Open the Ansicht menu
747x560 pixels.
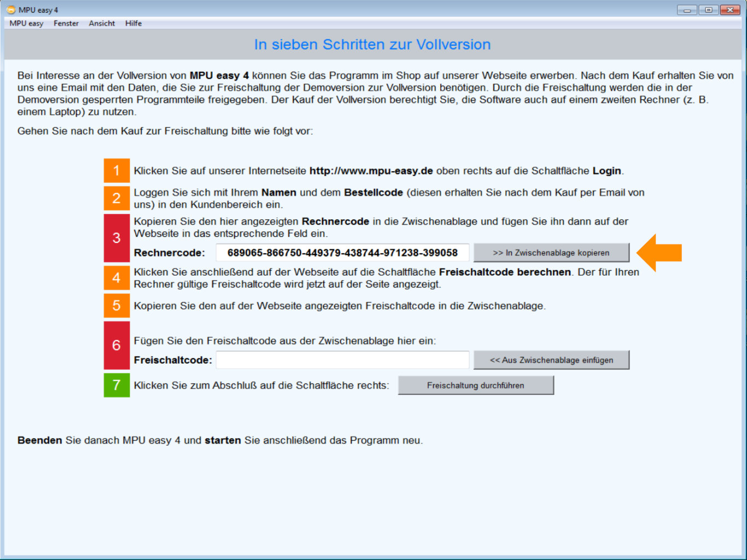point(102,24)
